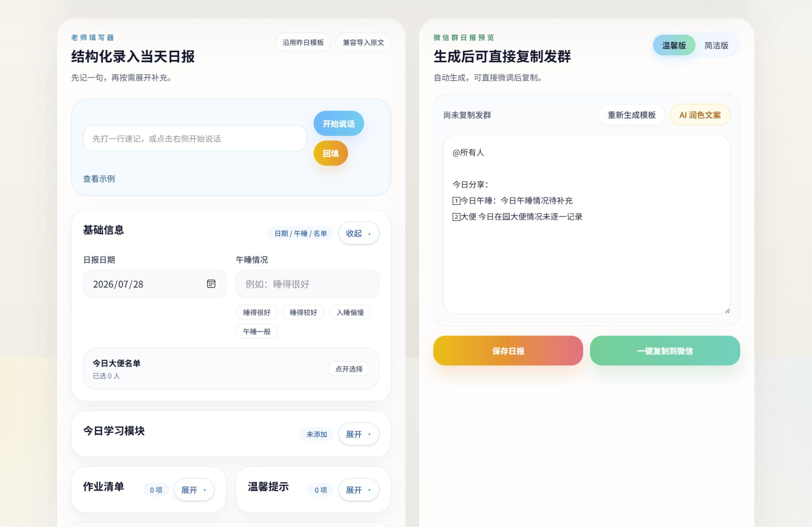812x527 pixels.
Task: Click inside the WeChat preview textarea
Action: [586, 224]
